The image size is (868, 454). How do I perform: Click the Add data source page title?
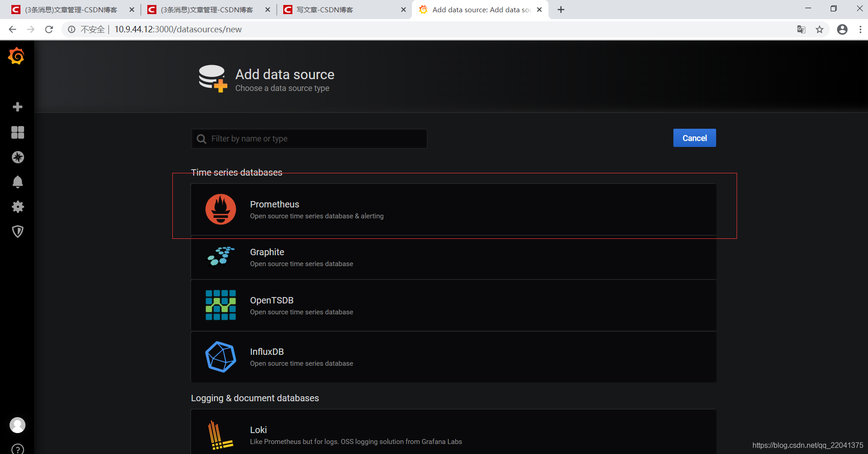tap(285, 74)
